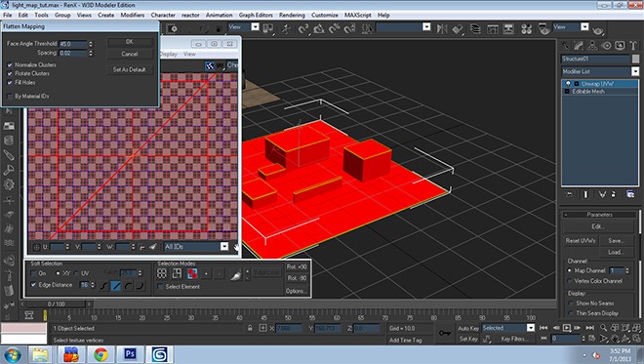This screenshot has height=364, width=644.
Task: Select Vertex sub-object mode icon
Action: pos(162,273)
